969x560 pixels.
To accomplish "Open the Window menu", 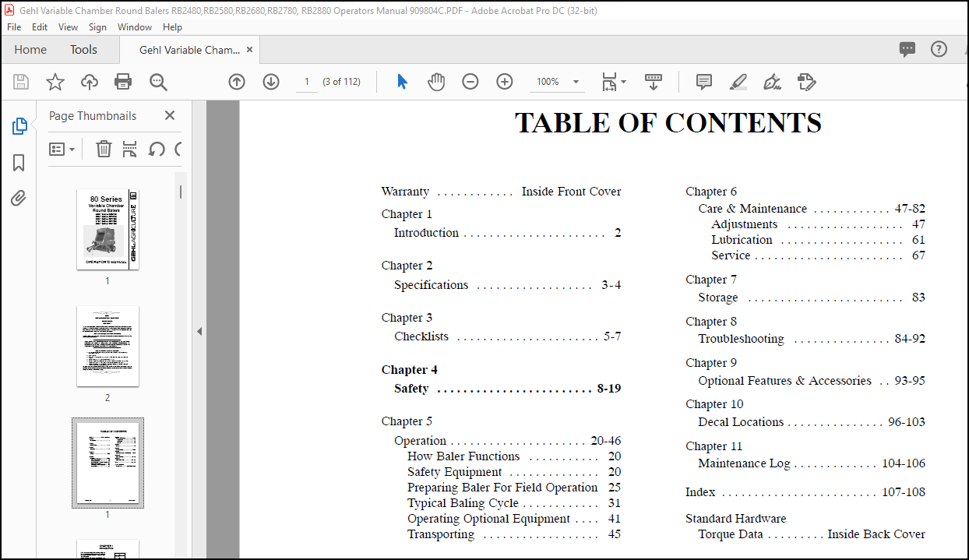I will (x=135, y=26).
